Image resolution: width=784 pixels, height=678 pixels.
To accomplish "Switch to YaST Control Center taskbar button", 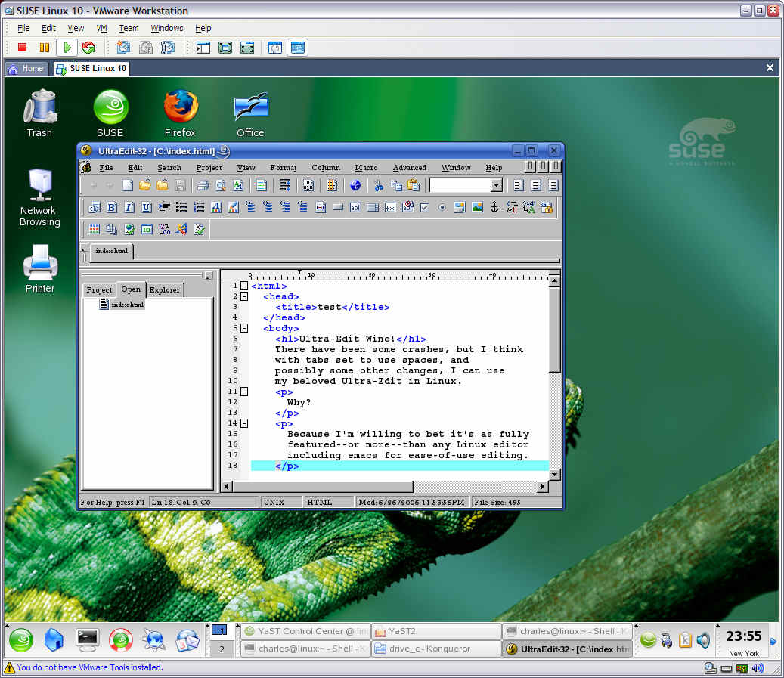I will (x=306, y=631).
